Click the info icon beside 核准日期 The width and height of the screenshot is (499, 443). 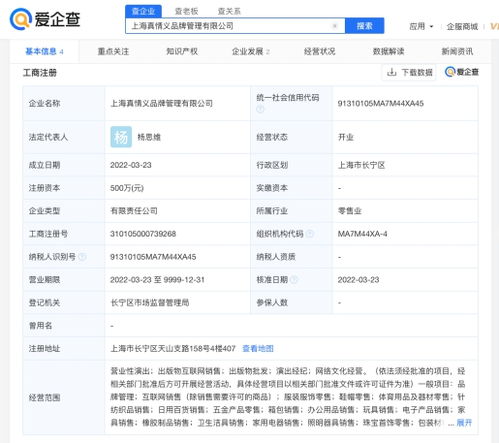tap(294, 280)
